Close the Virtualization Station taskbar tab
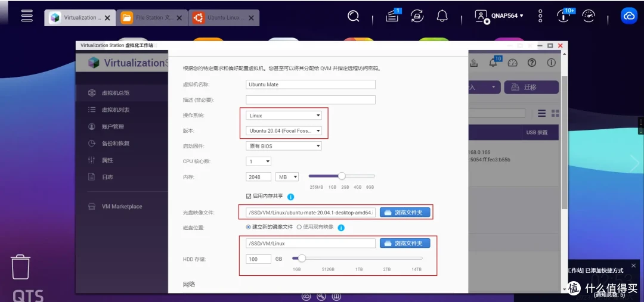 point(107,18)
